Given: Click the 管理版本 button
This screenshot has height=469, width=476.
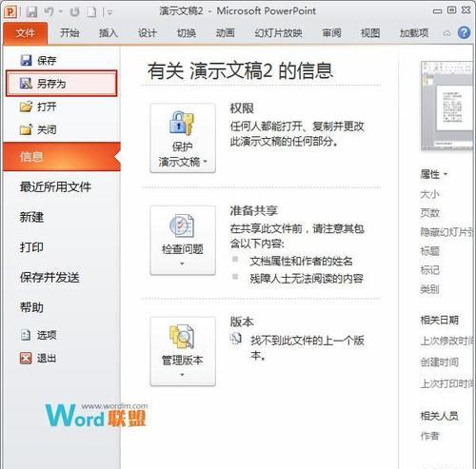Looking at the screenshot, I should click(x=183, y=351).
